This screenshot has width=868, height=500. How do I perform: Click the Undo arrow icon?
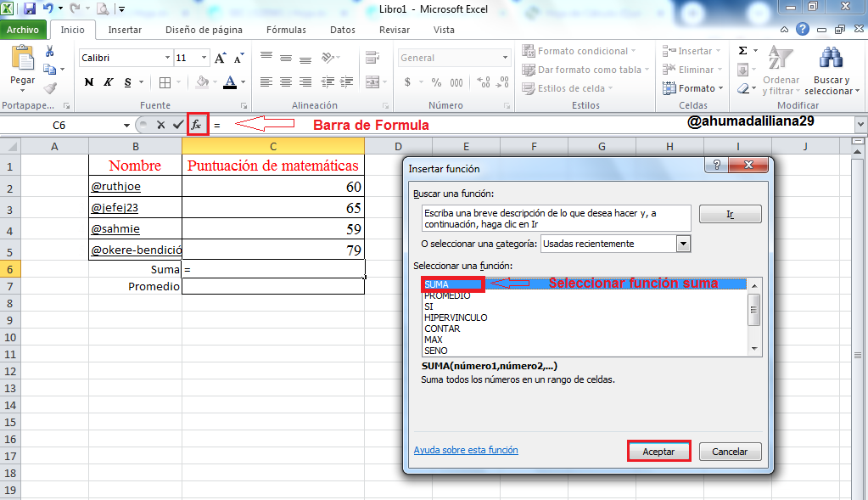pos(48,8)
